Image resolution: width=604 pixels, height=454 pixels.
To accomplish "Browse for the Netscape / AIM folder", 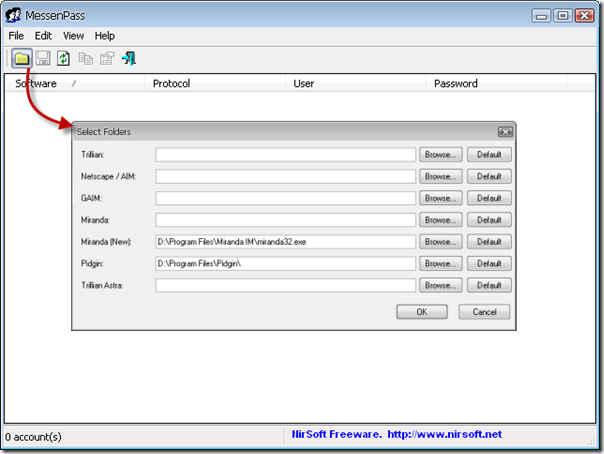I will (x=441, y=177).
